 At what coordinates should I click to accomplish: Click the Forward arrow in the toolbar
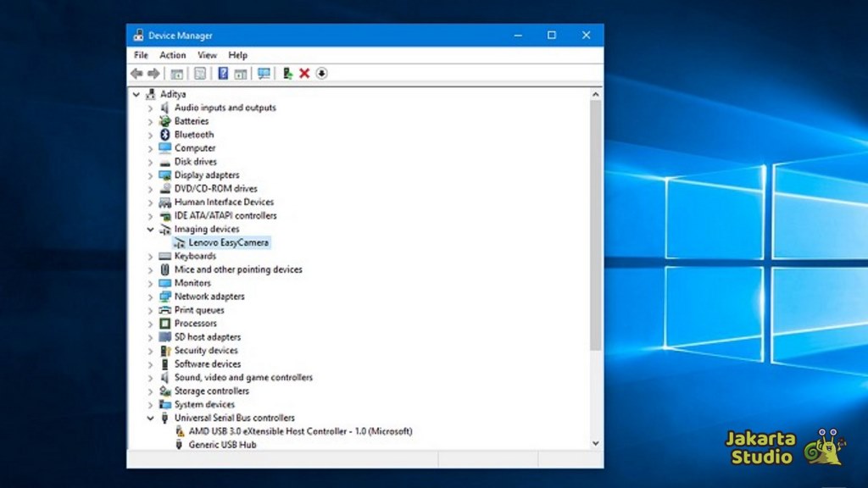tap(153, 74)
